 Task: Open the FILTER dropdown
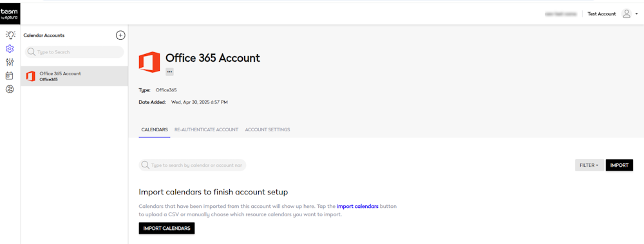tap(589, 165)
